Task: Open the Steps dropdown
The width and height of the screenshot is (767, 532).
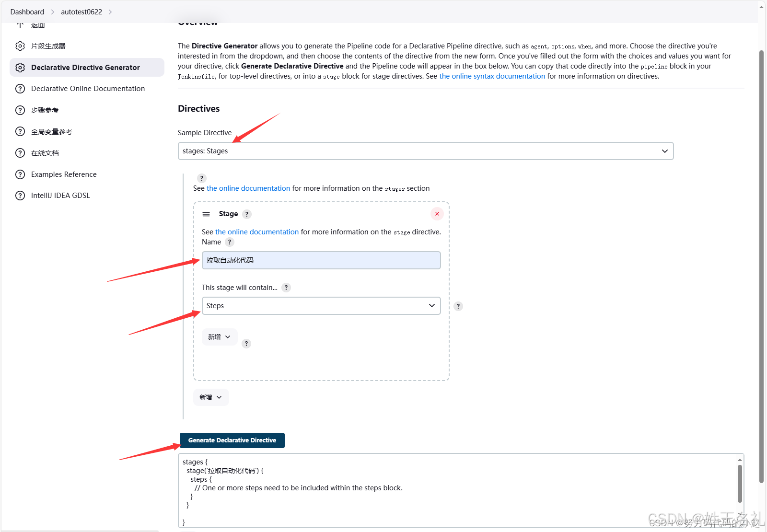Action: click(321, 306)
